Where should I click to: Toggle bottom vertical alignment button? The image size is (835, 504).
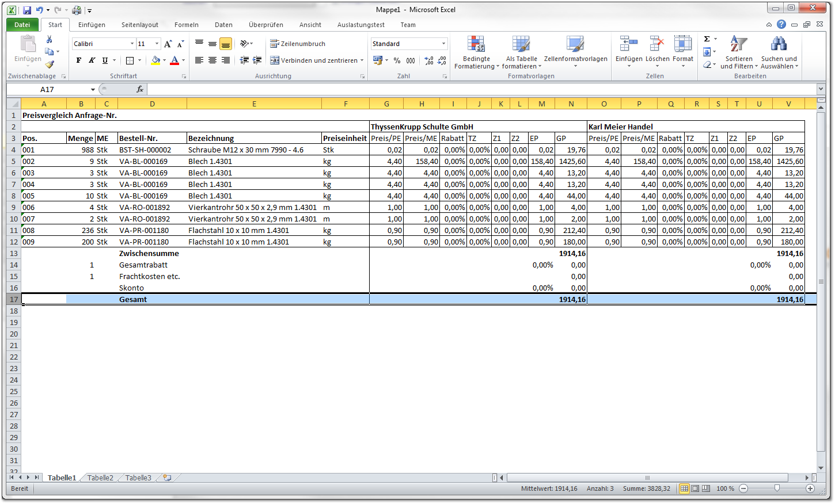(x=226, y=44)
